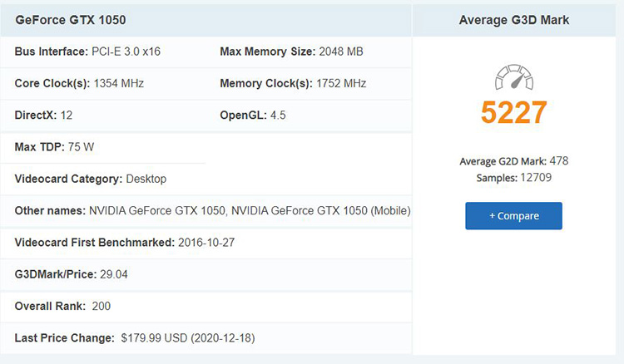Click the Core Clock 1354 MHz entry
The width and height of the screenshot is (624, 364).
79,83
